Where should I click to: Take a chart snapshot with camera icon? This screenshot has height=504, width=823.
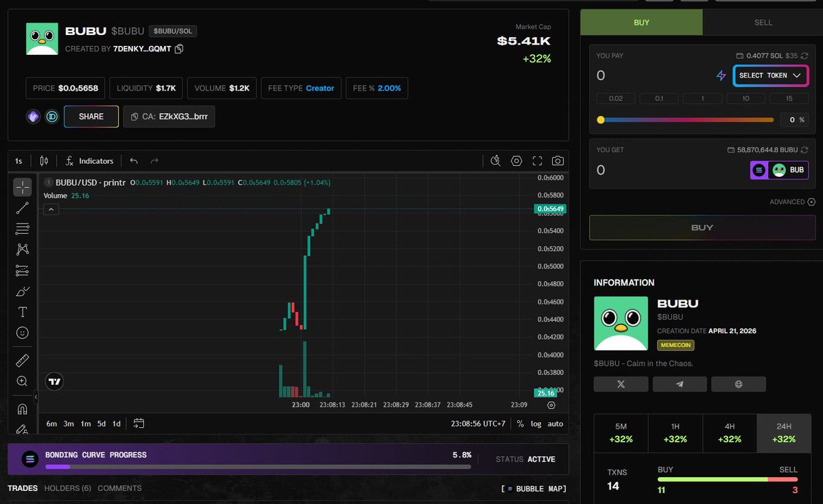pyautogui.click(x=558, y=160)
